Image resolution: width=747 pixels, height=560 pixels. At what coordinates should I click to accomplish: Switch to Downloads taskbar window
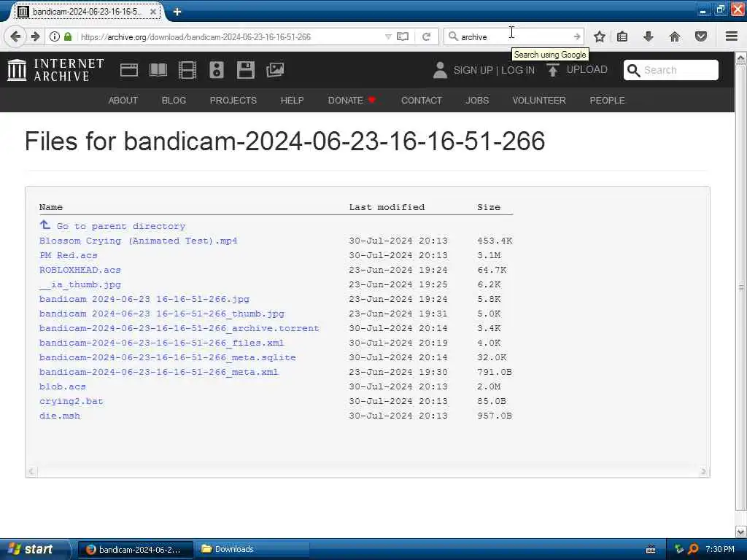[252, 549]
